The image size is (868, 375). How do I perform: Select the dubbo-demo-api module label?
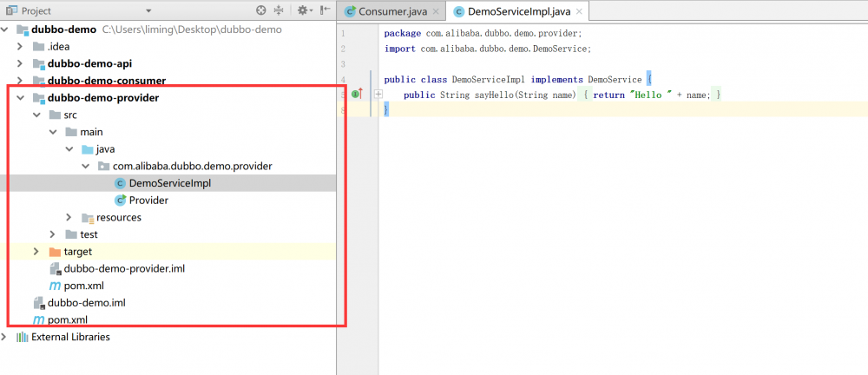click(89, 63)
